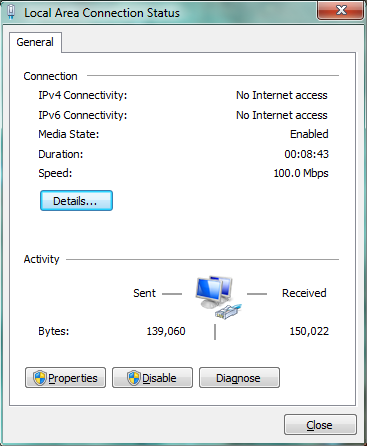Click the IPv6 Connectivity label
Viewport: 367px width, 446px height.
click(83, 115)
